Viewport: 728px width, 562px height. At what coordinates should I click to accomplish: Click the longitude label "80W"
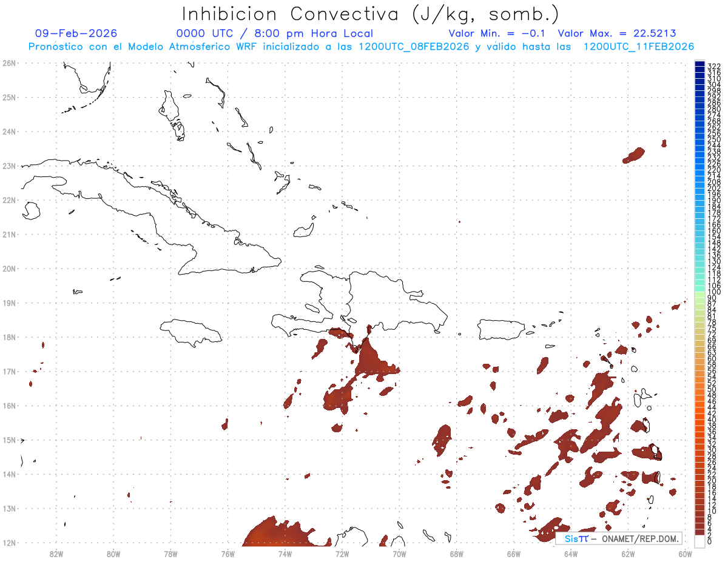pos(113,554)
